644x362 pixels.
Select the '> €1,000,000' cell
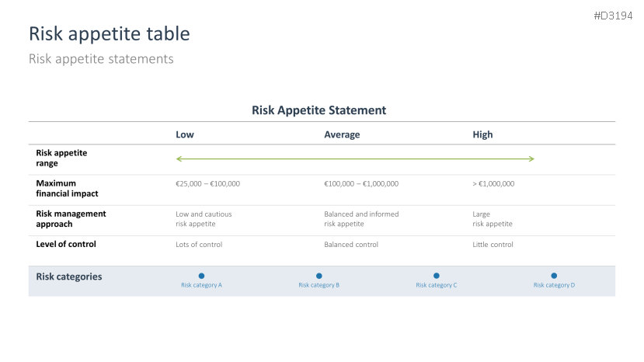click(493, 183)
